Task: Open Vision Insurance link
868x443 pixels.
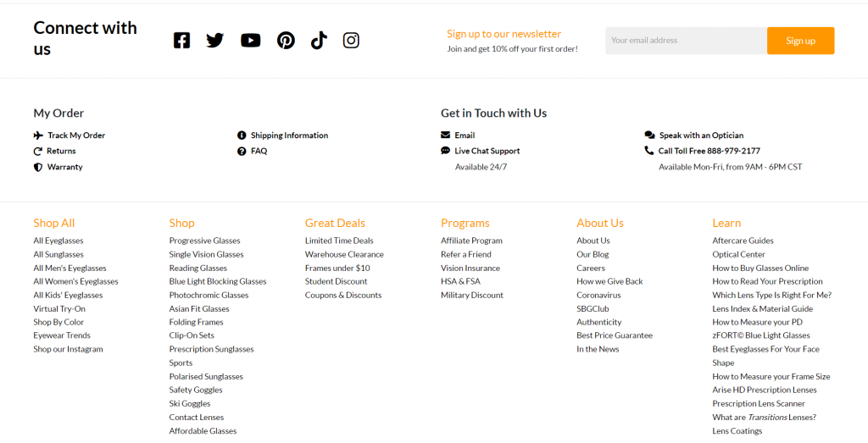Action: (470, 269)
